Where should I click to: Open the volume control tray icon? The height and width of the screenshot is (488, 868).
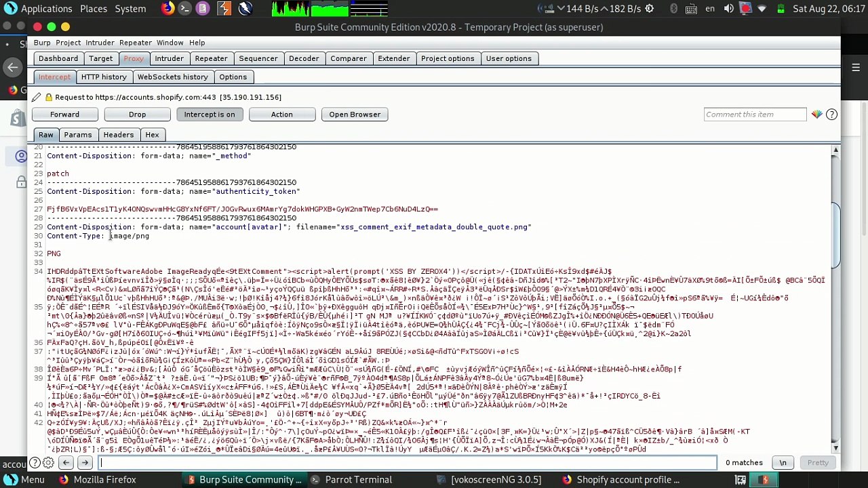[728, 9]
